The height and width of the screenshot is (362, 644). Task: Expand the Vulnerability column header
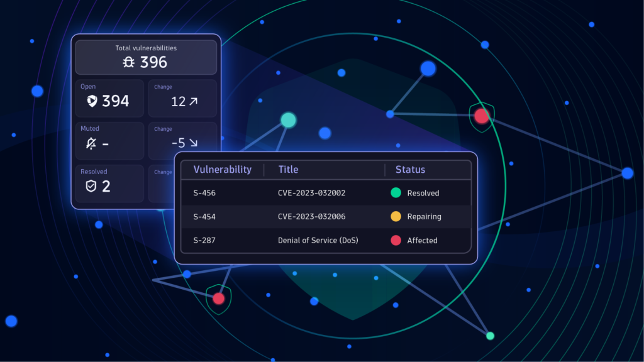coord(222,169)
